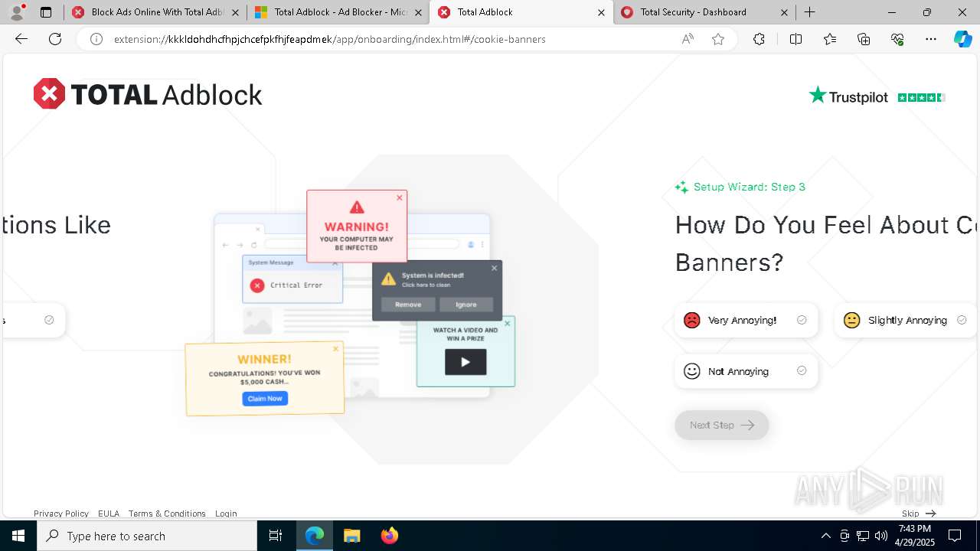Open Task View from taskbar

(276, 536)
